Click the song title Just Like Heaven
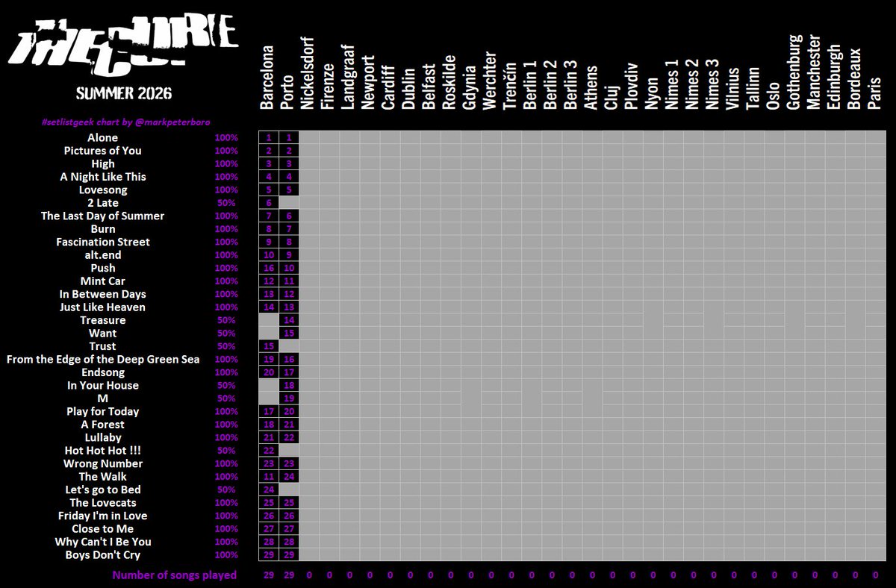The height and width of the screenshot is (588, 896). tap(103, 307)
